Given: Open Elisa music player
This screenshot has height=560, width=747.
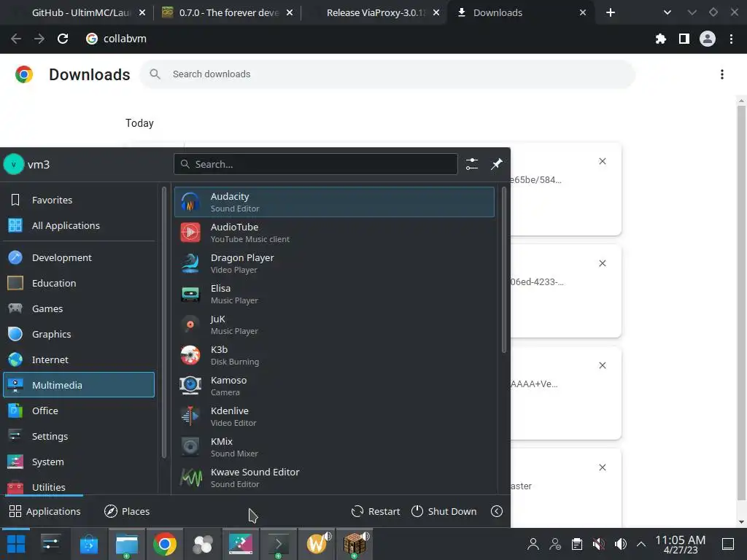Looking at the screenshot, I should tap(334, 294).
